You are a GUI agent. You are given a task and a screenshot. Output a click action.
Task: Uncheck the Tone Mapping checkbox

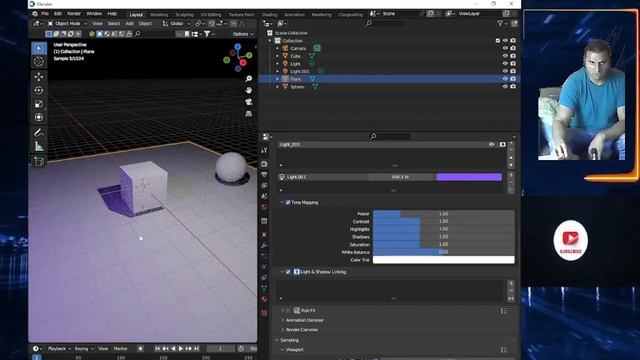(288, 202)
